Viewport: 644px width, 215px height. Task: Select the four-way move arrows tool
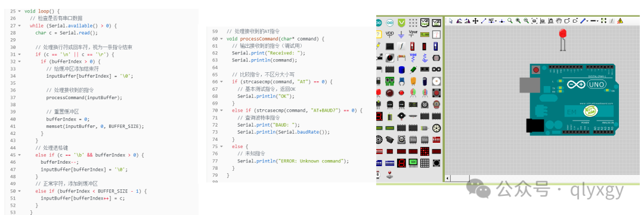click(x=476, y=20)
